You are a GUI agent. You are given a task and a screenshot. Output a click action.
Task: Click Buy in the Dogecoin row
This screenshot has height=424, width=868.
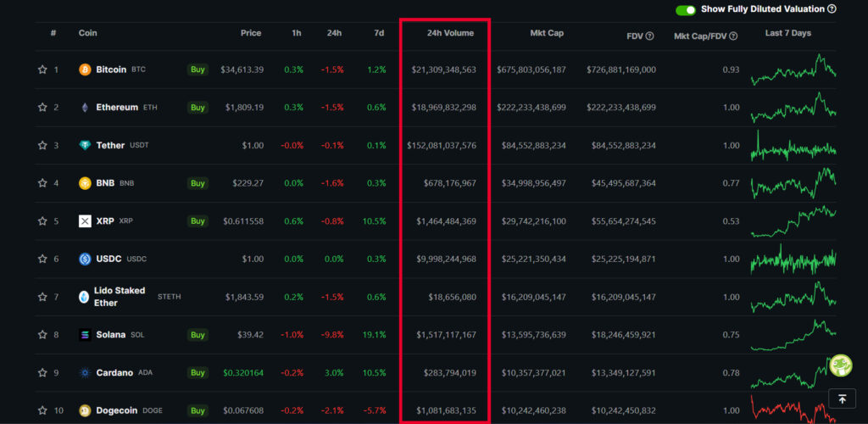pos(198,410)
